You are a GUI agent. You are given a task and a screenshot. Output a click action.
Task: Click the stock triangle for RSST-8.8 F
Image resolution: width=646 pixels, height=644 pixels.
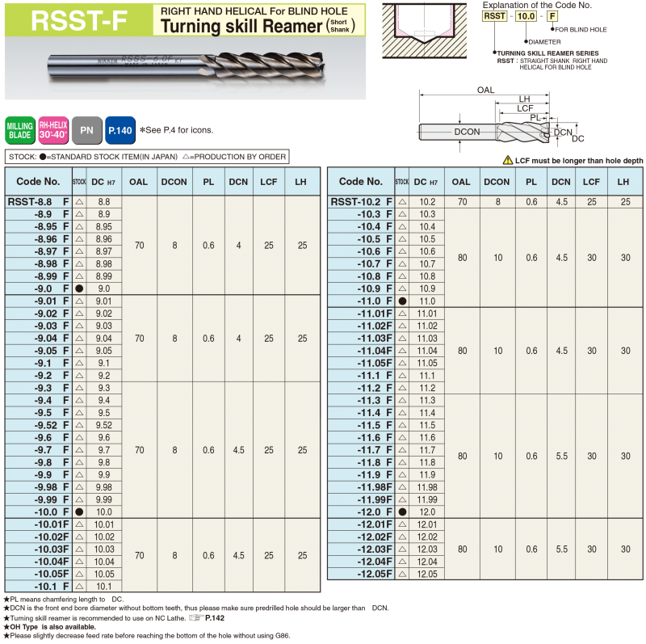pos(79,201)
